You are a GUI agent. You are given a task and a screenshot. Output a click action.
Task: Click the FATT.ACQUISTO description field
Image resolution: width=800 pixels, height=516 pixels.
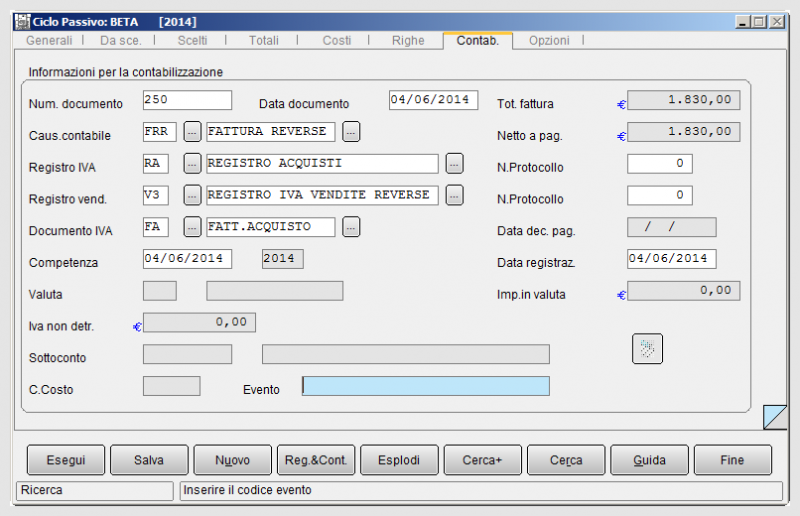pos(271,227)
